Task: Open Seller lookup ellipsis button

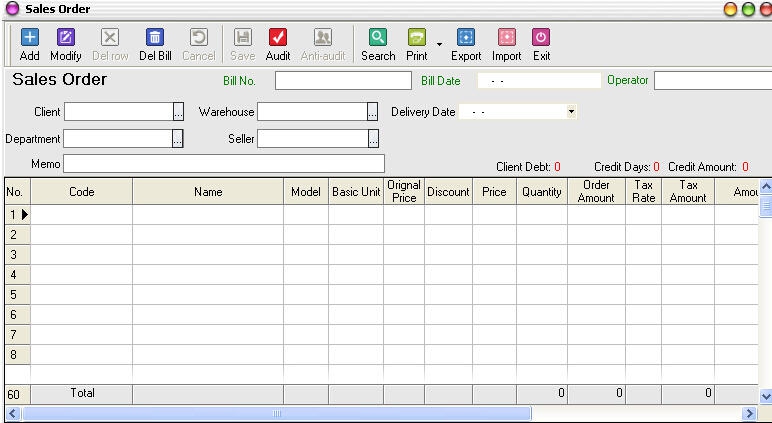Action: tap(373, 139)
